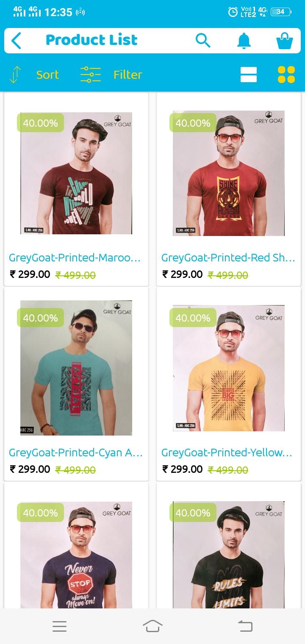Open notifications via the bell icon
The width and height of the screenshot is (305, 644).
point(244,41)
